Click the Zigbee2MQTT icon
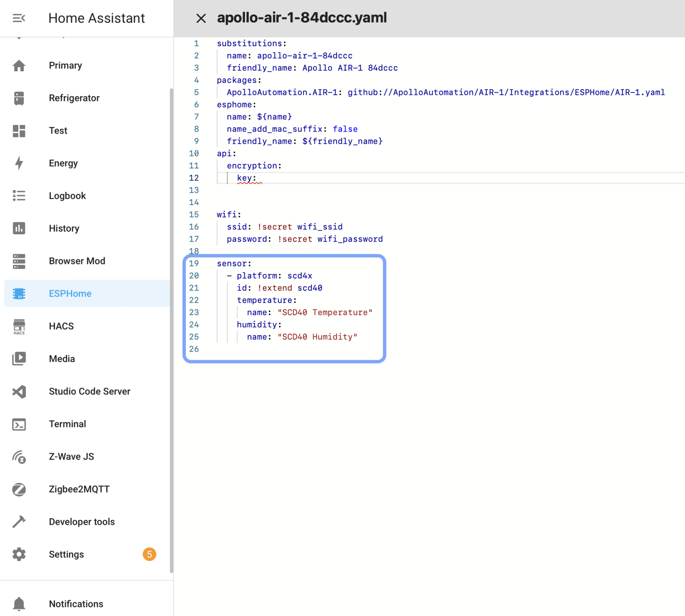685x616 pixels. 19,489
